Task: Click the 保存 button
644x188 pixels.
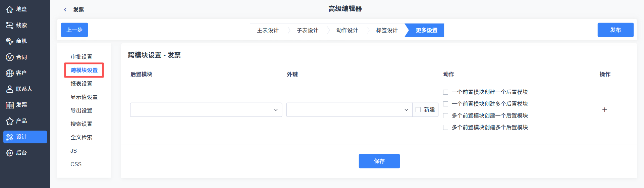Action: (379, 161)
